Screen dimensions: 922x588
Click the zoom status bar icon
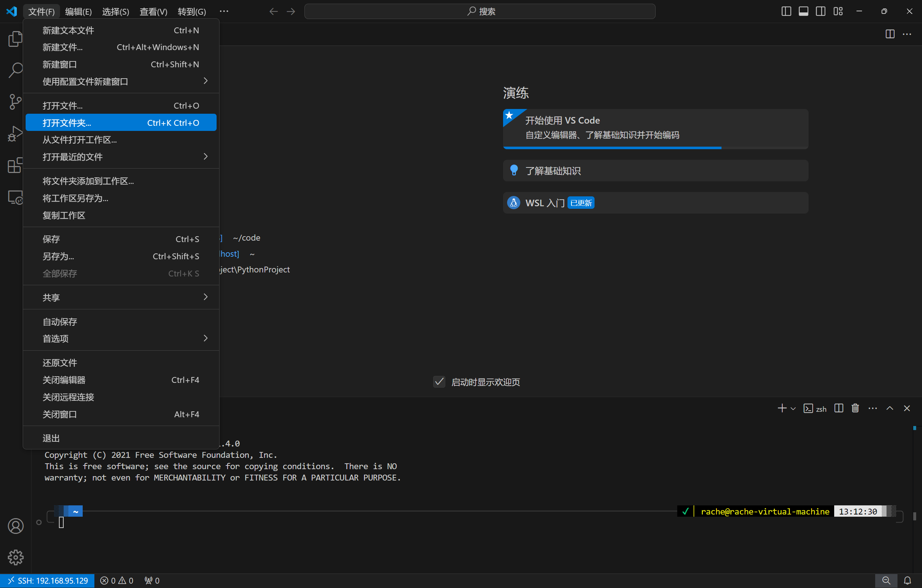point(886,581)
